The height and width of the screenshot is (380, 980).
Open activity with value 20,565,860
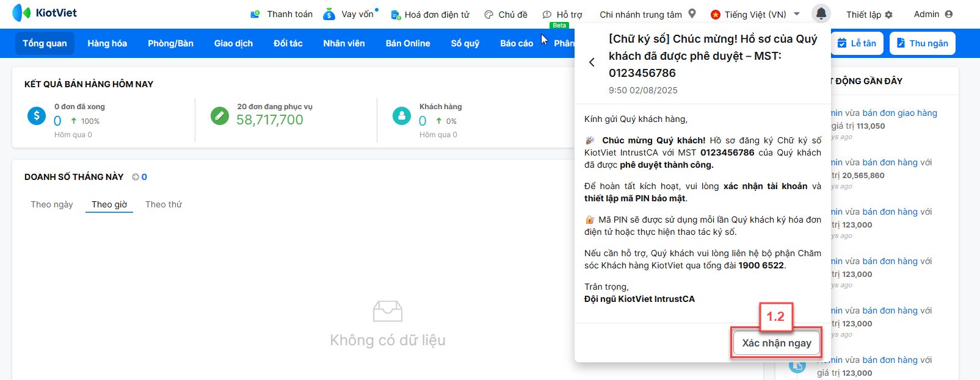863,175
